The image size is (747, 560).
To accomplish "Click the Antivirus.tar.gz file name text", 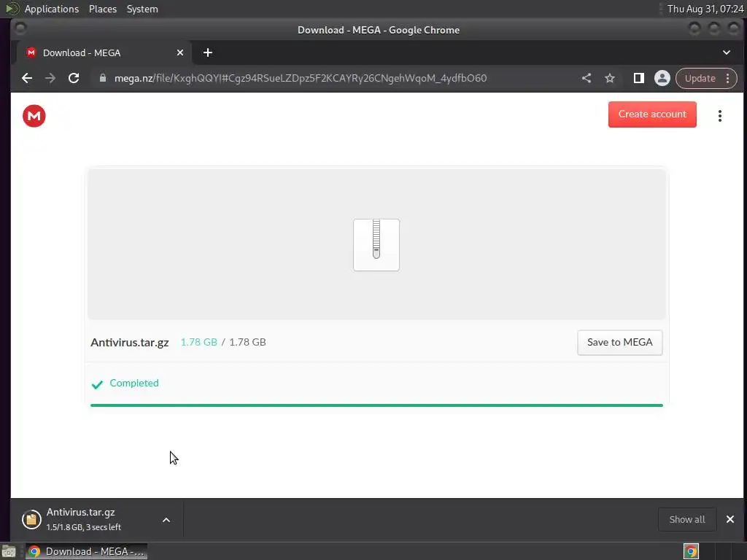I will coord(130,343).
